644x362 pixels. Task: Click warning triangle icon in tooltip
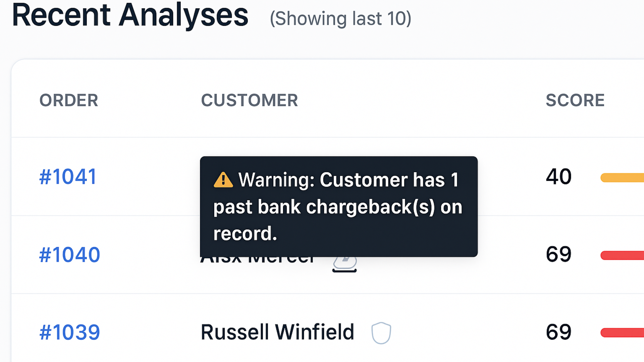click(x=223, y=180)
